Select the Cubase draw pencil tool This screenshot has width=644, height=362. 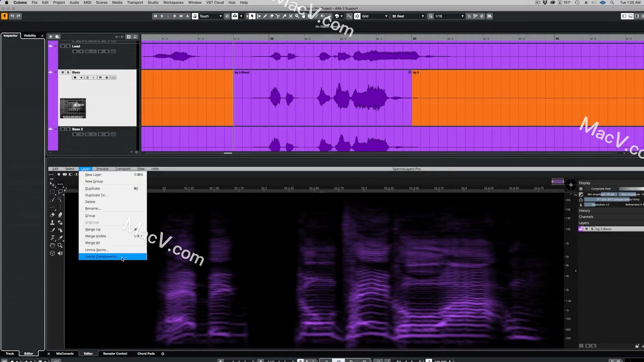(x=265, y=16)
